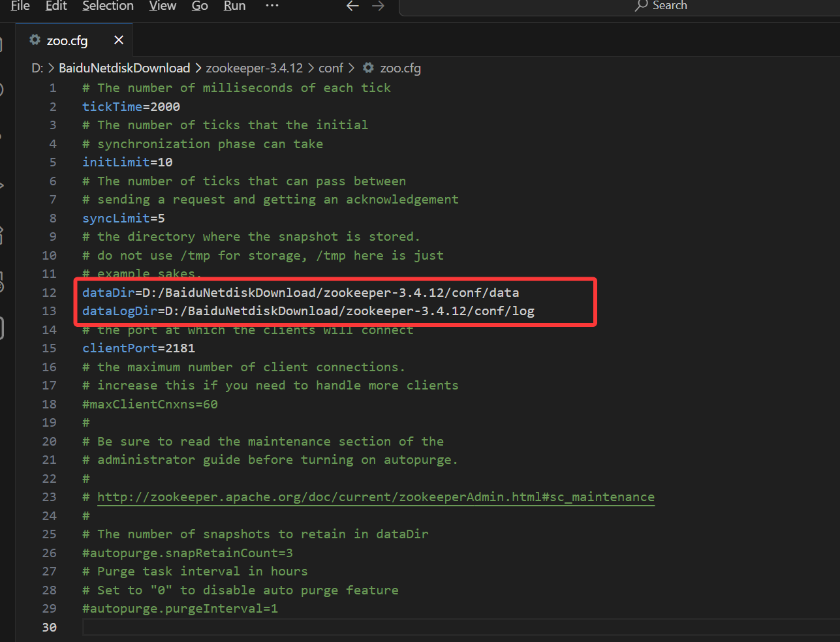The height and width of the screenshot is (642, 840).
Task: Click the Go Forward arrow
Action: pyautogui.click(x=378, y=6)
